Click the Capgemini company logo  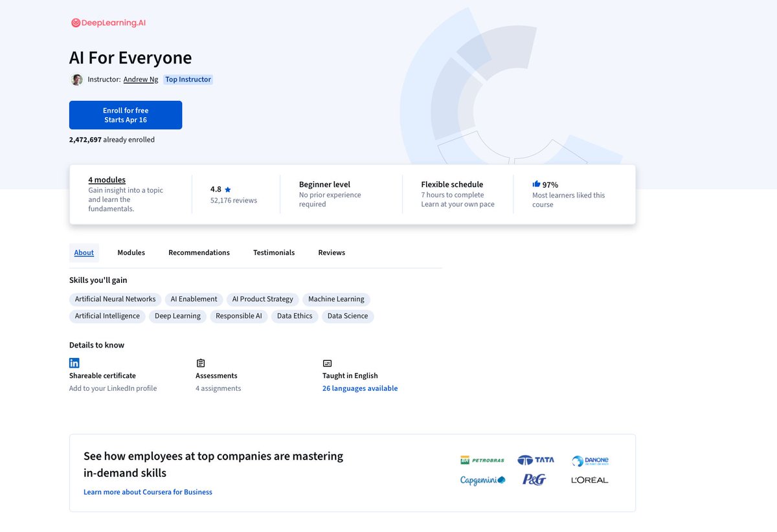(x=482, y=480)
